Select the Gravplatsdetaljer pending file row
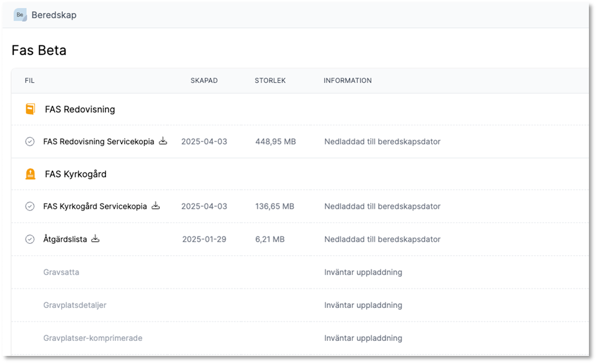This screenshot has width=597, height=364. [x=300, y=305]
